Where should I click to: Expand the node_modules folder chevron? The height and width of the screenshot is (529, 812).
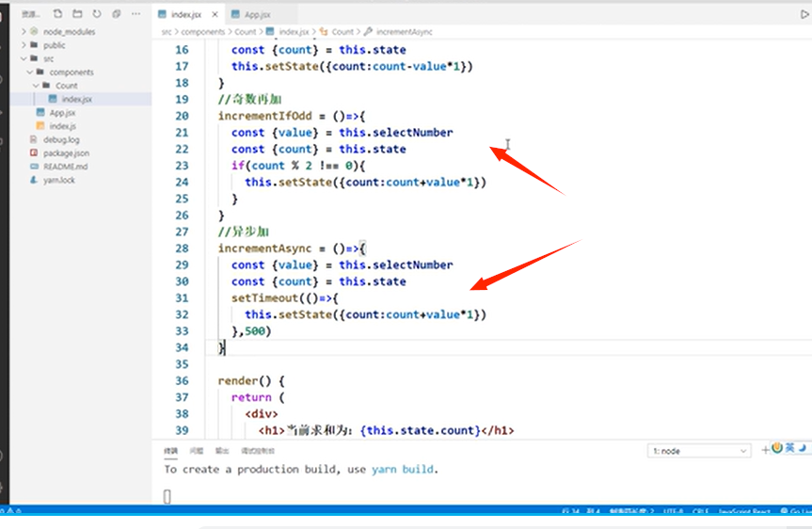tap(24, 32)
